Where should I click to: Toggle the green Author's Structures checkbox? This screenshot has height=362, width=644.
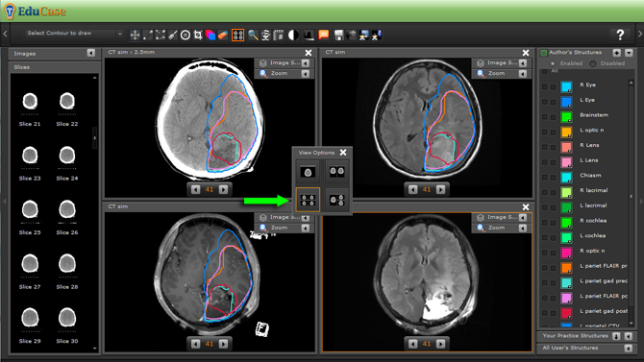click(x=544, y=53)
